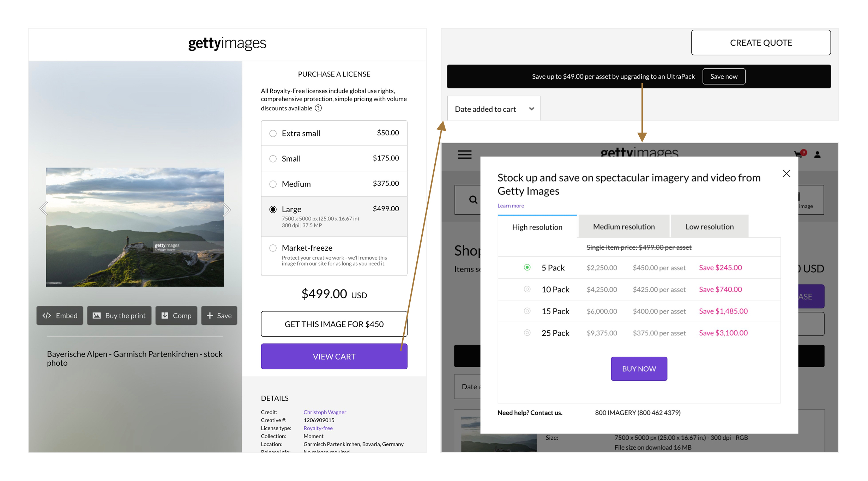Click the Embed button
Image resolution: width=868 pixels, height=481 pixels.
(x=60, y=316)
